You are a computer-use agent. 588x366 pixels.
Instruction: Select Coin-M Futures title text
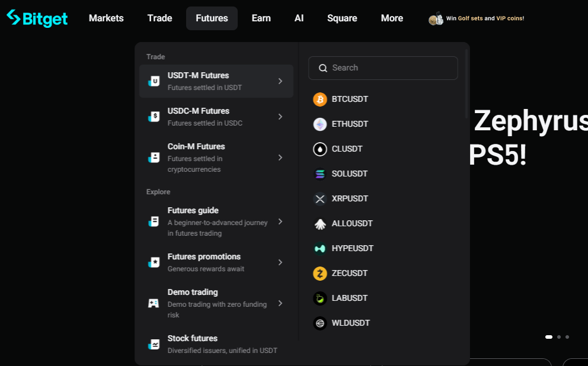tap(196, 146)
